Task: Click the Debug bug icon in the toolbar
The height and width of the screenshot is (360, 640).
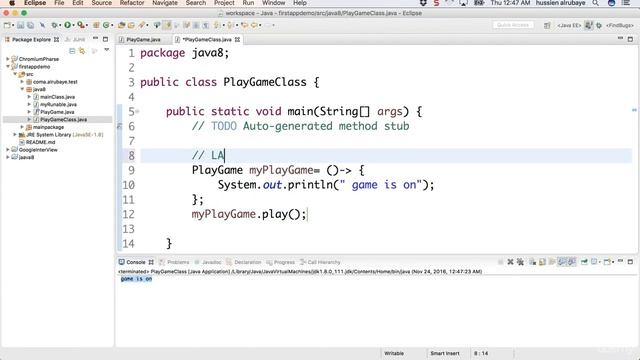Action: 54,25
